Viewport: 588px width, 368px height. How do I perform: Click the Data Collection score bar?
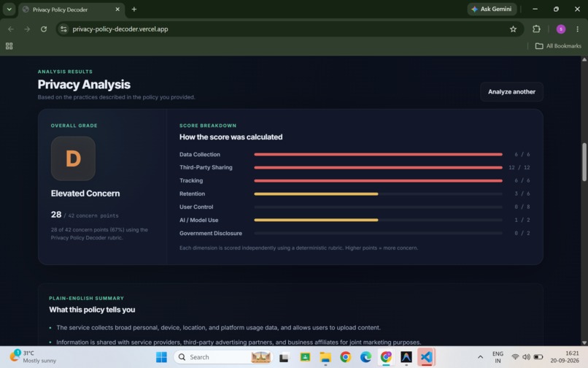[378, 154]
